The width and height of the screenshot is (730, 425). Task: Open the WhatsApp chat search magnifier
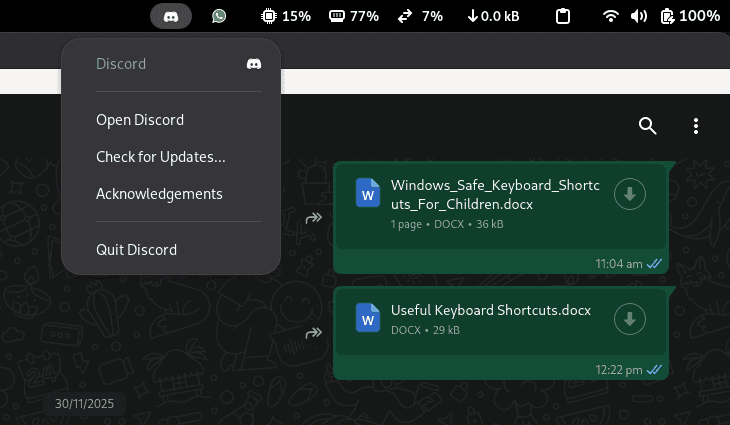pyautogui.click(x=647, y=126)
